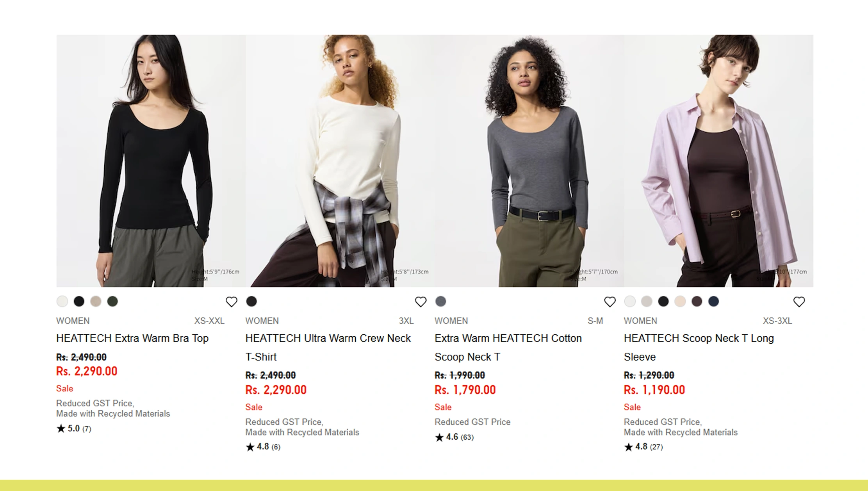Screen dimensions: 868x491
Task: View the gray scoop neck product image
Action: 529,161
